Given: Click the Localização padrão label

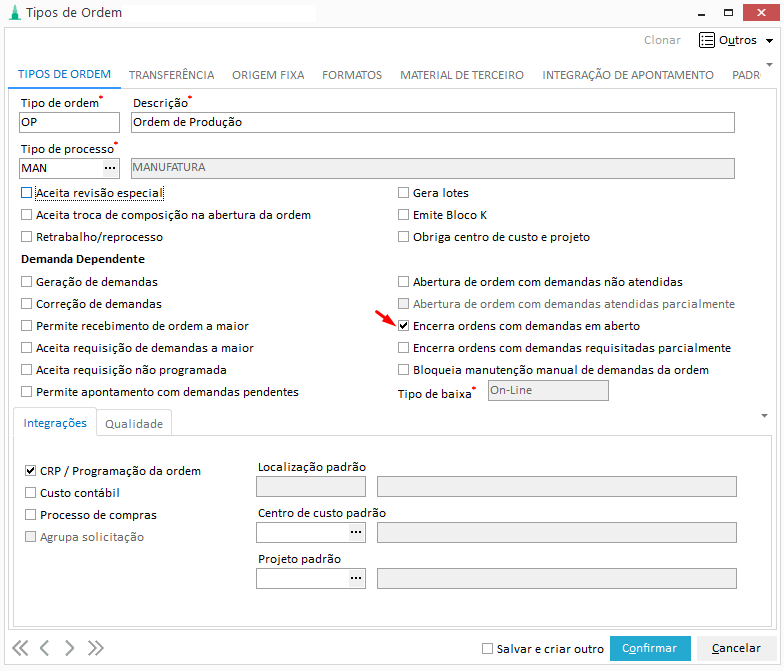Looking at the screenshot, I should 312,467.
